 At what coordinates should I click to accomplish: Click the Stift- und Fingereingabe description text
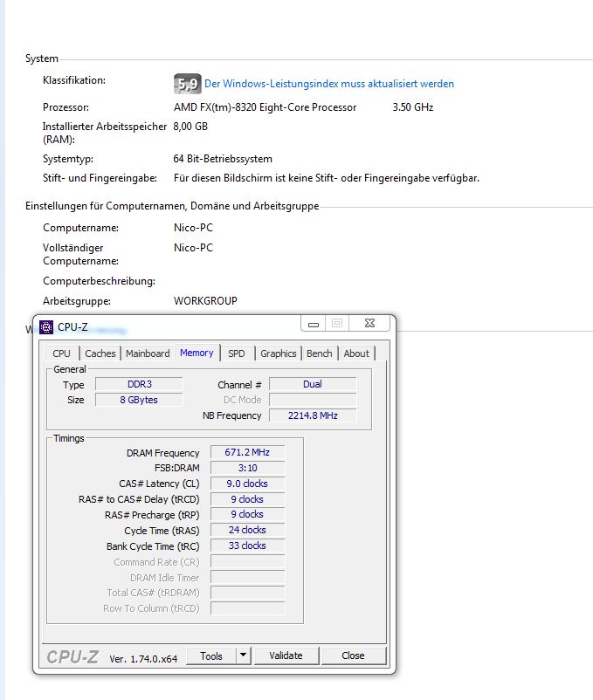tap(327, 178)
